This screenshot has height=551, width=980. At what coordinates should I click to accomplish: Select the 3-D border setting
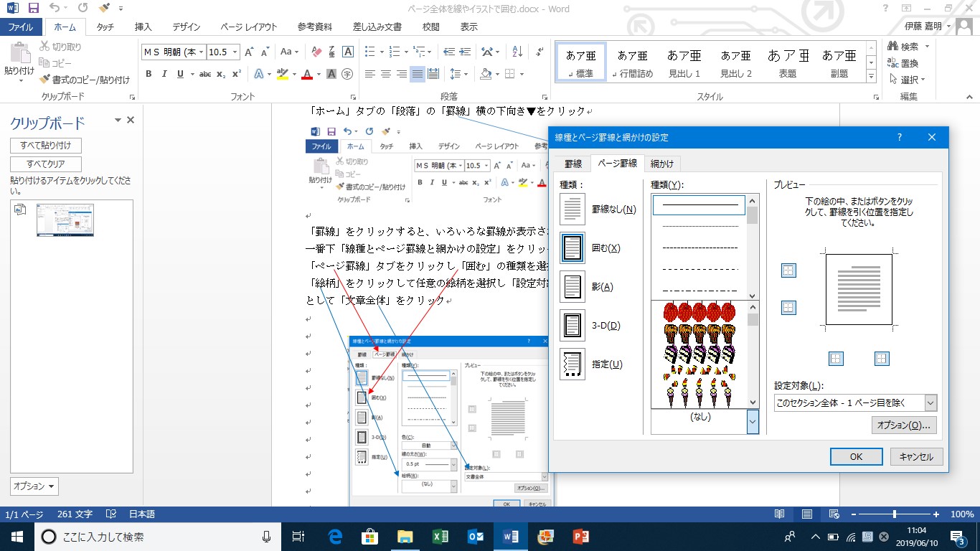coord(573,325)
